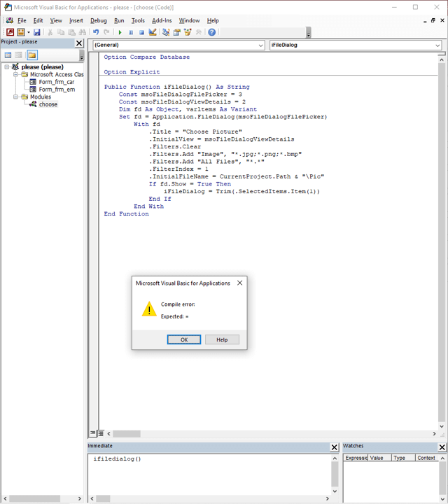Screen dimensions: 448x504
Task: Click the Expression column header in Watches
Action: pyautogui.click(x=356, y=458)
